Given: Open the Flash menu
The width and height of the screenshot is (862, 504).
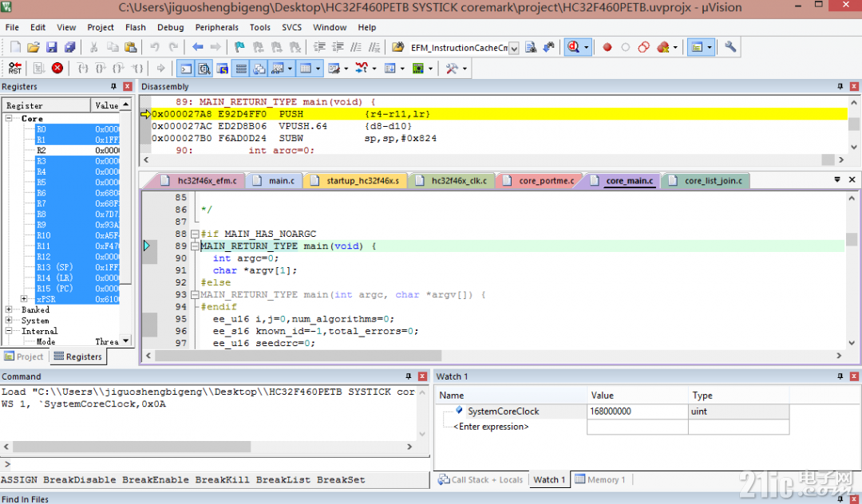Looking at the screenshot, I should pyautogui.click(x=135, y=27).
